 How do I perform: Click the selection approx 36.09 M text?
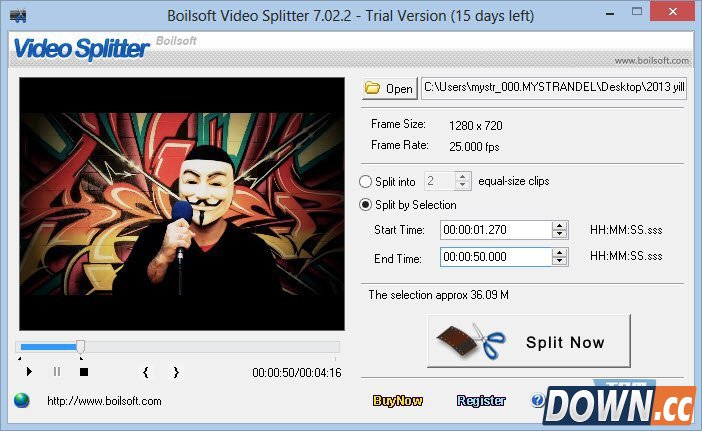tap(438, 295)
